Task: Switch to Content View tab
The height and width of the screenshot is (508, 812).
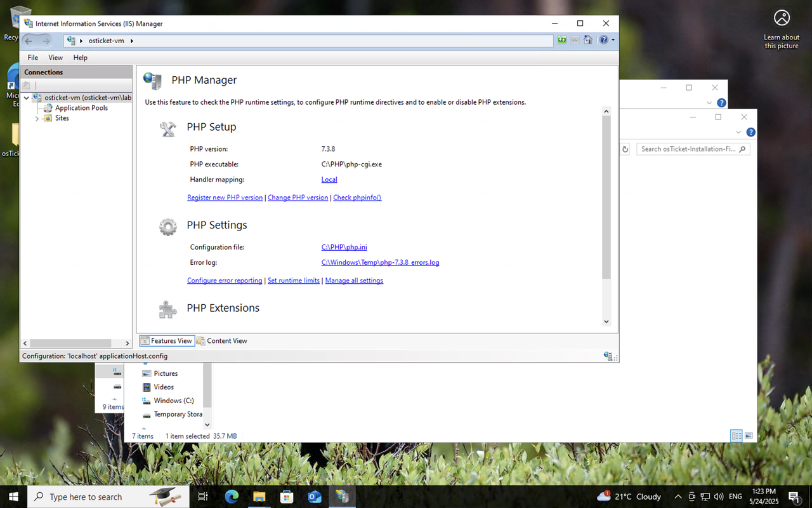Action: (222, 341)
